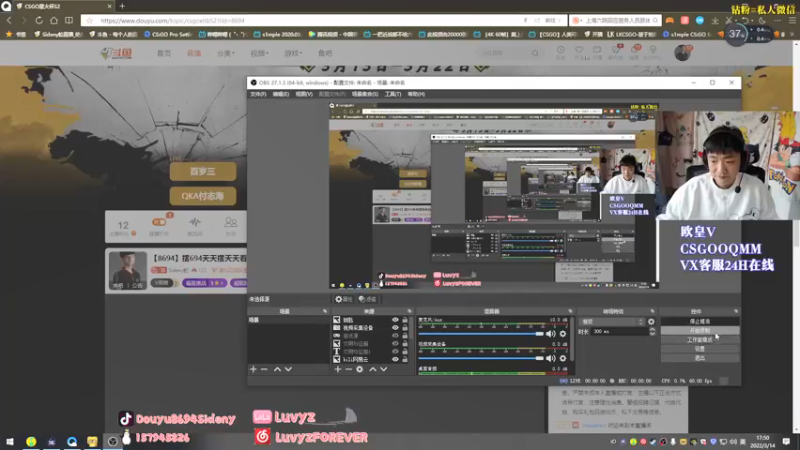Open the Audio Mixer panel dock options icon

click(x=570, y=311)
